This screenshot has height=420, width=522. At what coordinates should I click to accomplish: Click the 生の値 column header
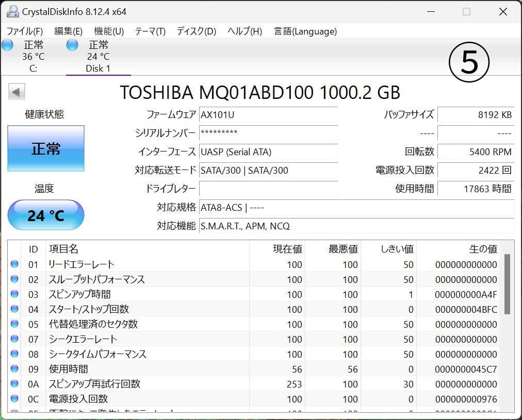[x=458, y=249]
